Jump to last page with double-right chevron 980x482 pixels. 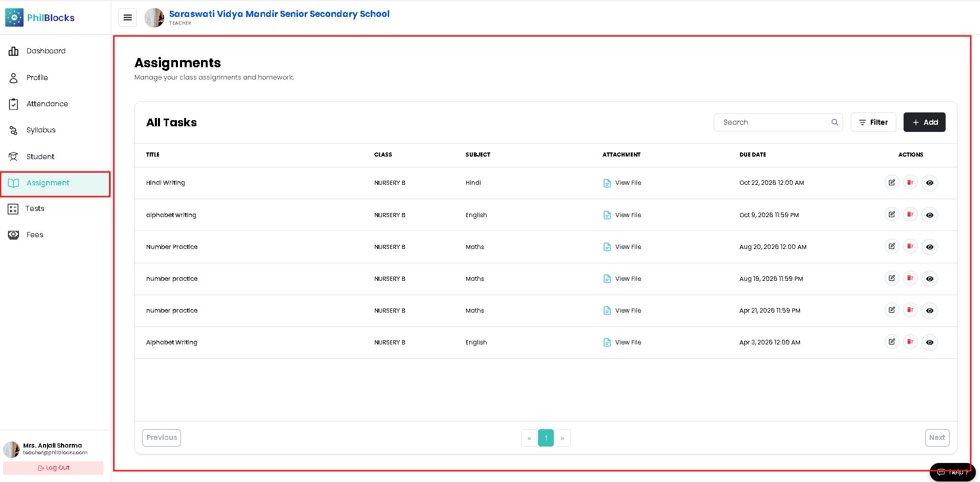pyautogui.click(x=563, y=438)
